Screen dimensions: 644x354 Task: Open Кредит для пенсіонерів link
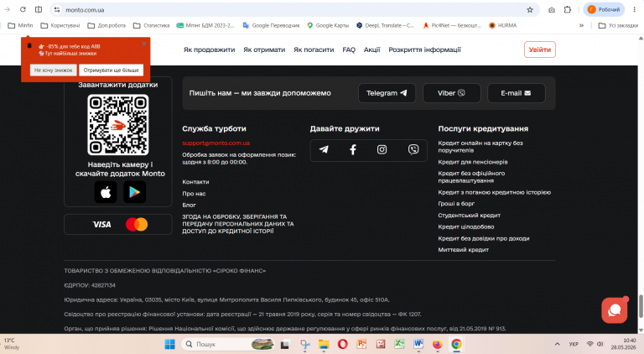pos(473,162)
